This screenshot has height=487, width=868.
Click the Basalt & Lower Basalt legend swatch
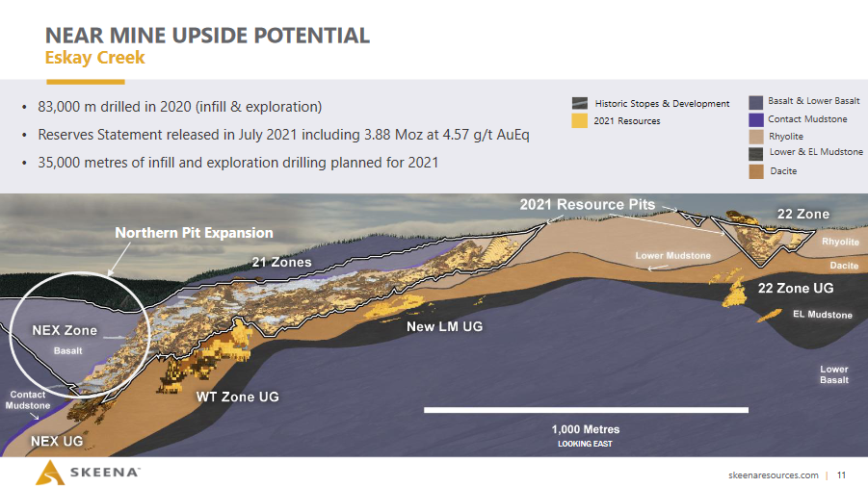tap(756, 102)
